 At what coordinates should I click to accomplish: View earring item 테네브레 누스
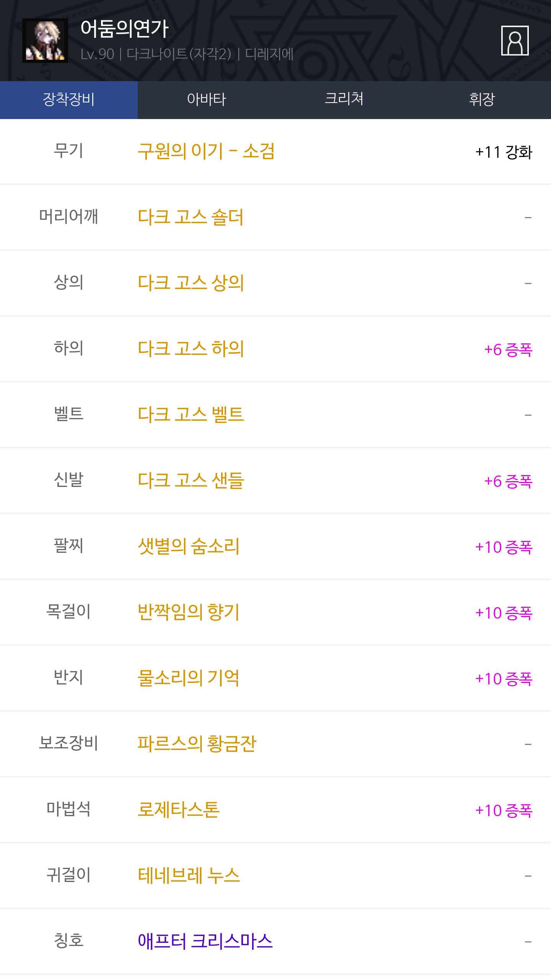189,875
